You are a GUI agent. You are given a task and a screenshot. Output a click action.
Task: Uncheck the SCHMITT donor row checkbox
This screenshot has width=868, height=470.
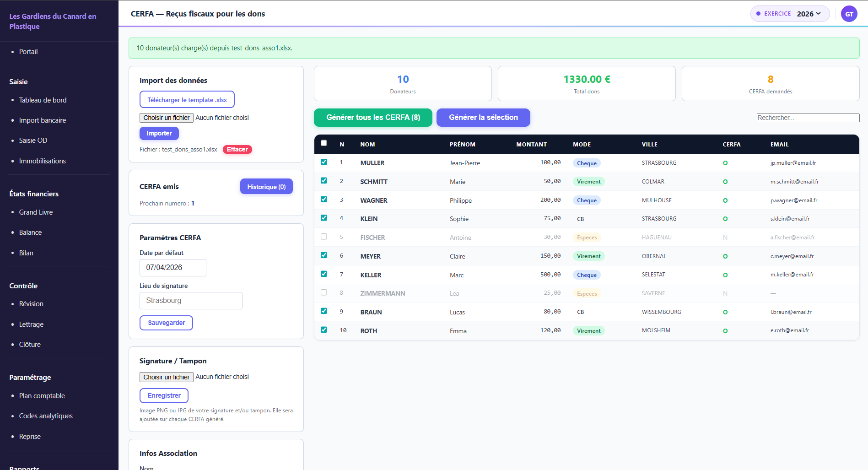pyautogui.click(x=324, y=181)
